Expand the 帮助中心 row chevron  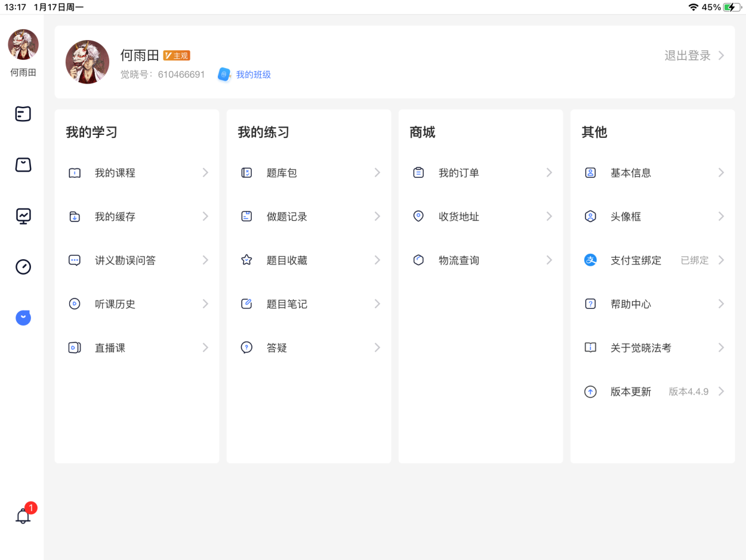[x=721, y=304]
